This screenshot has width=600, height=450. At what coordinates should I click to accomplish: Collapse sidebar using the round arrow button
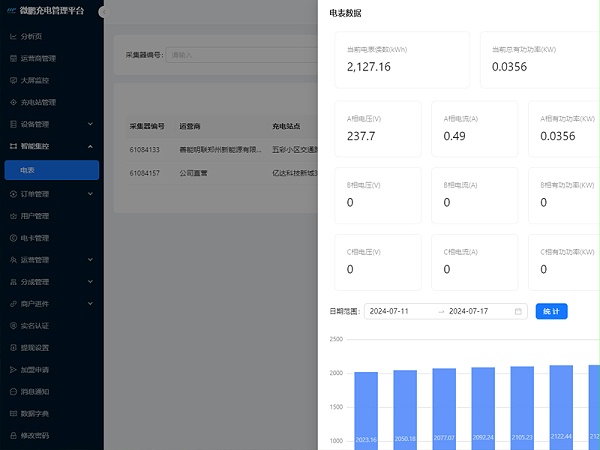click(103, 12)
